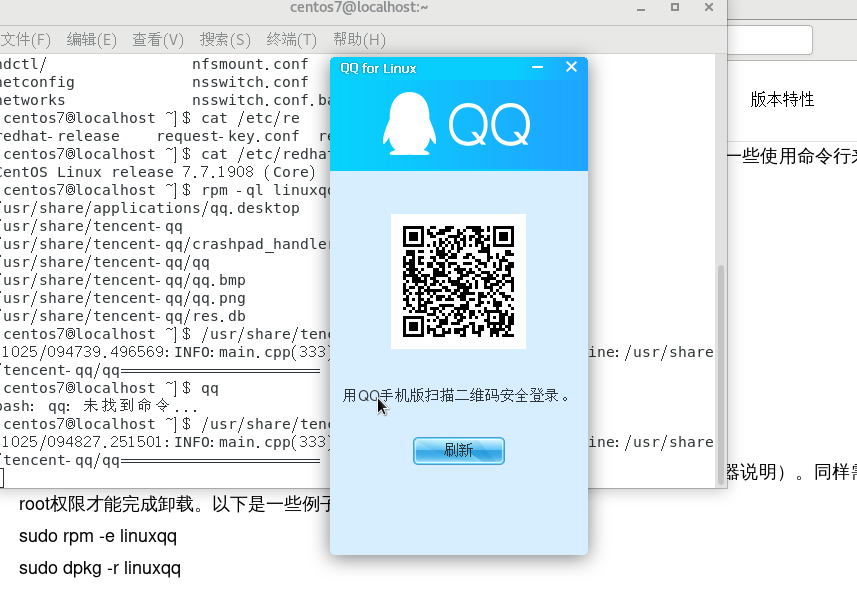857x593 pixels.
Task: Open the terminal 终端(T) menu
Action: [291, 39]
